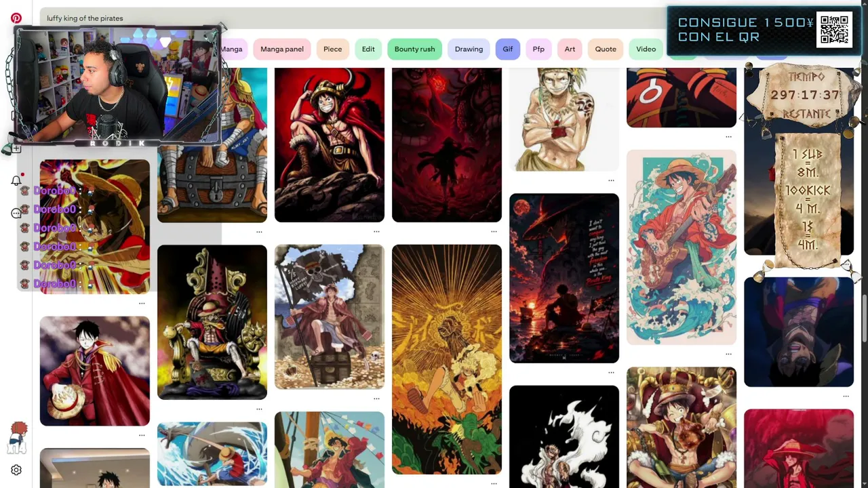Open the red-cape Luffy sitting on rocks pin

(330, 145)
